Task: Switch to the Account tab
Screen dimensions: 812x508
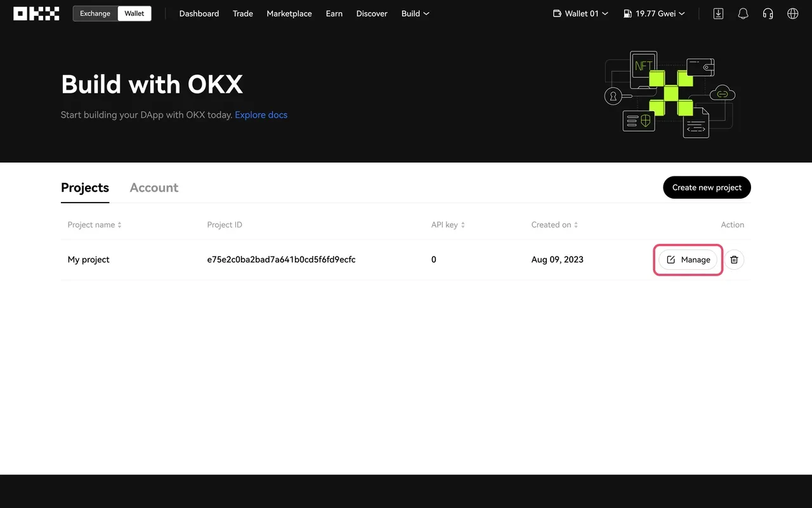Action: 154,188
